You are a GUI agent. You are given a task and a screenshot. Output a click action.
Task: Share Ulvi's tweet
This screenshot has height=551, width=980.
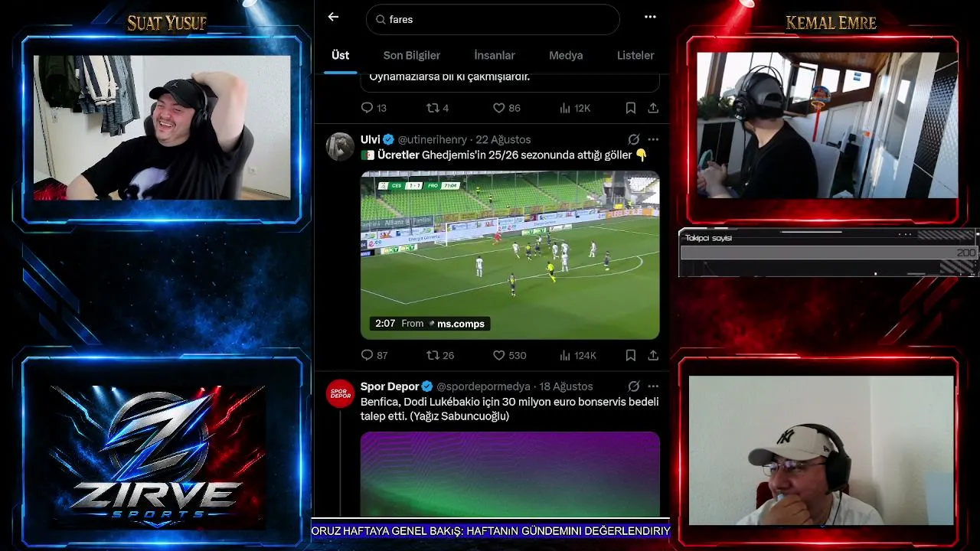tap(653, 355)
